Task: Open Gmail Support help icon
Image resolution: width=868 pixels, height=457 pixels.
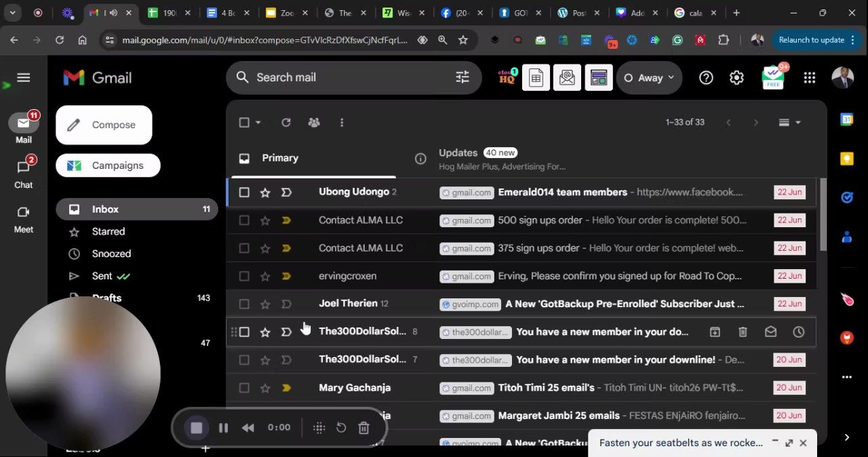Action: coord(706,78)
